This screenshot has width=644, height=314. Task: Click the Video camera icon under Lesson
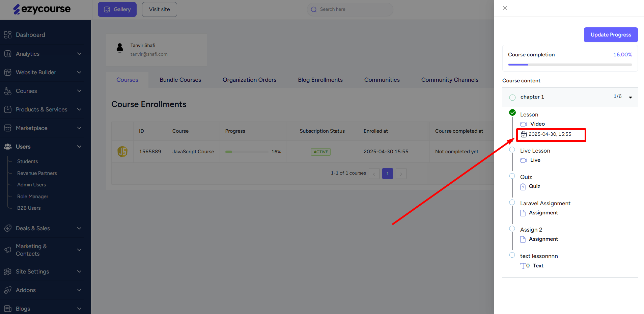coord(524,124)
